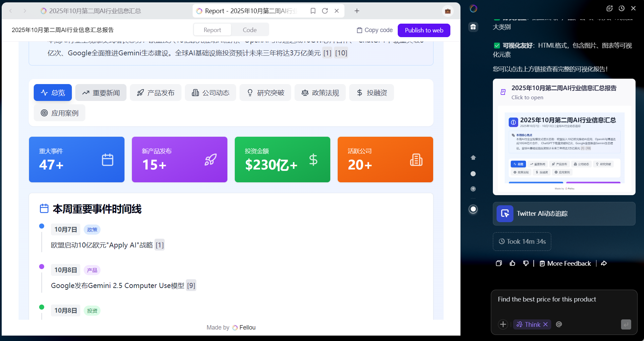Click the Publish to web button
Screen dimensions: 644x341
point(424,30)
